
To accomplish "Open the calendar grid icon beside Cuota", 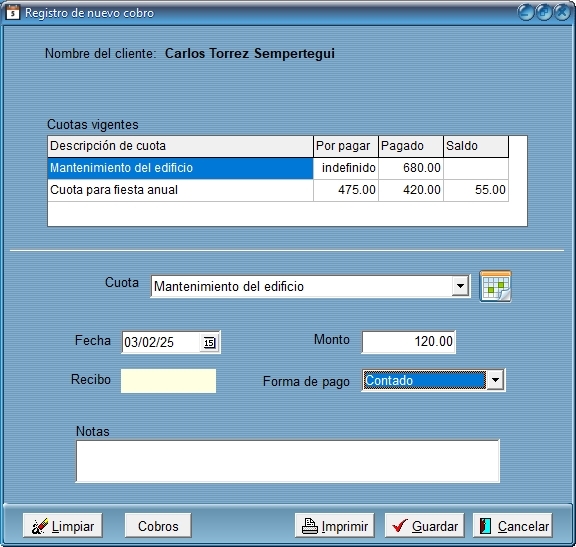I will [495, 287].
